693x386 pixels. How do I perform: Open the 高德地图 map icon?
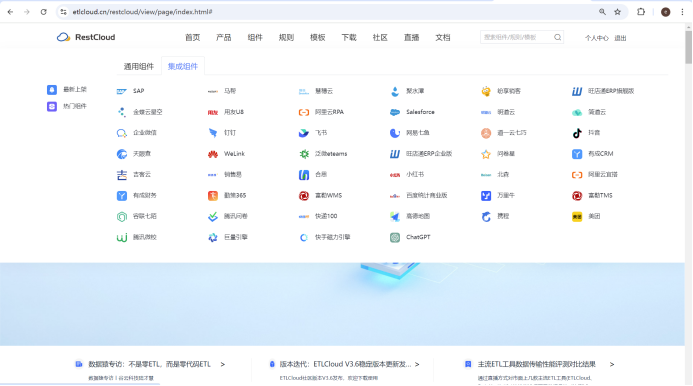(x=395, y=217)
